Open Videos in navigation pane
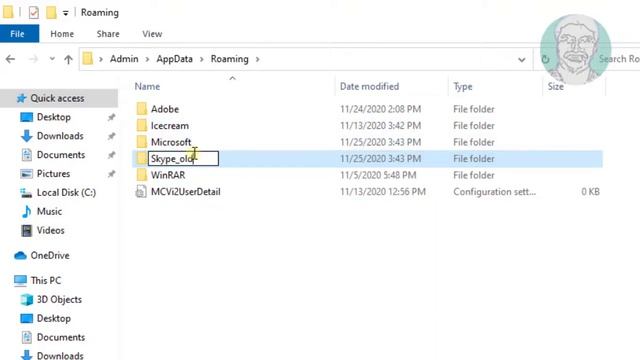Screen dimensions: 640x360 pos(51,230)
